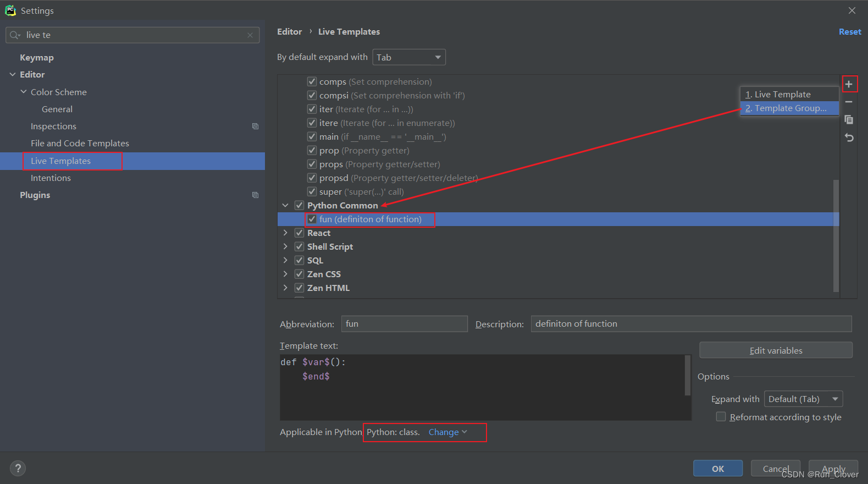Viewport: 868px width, 484px height.
Task: Click the plus icon to add template
Action: [849, 84]
